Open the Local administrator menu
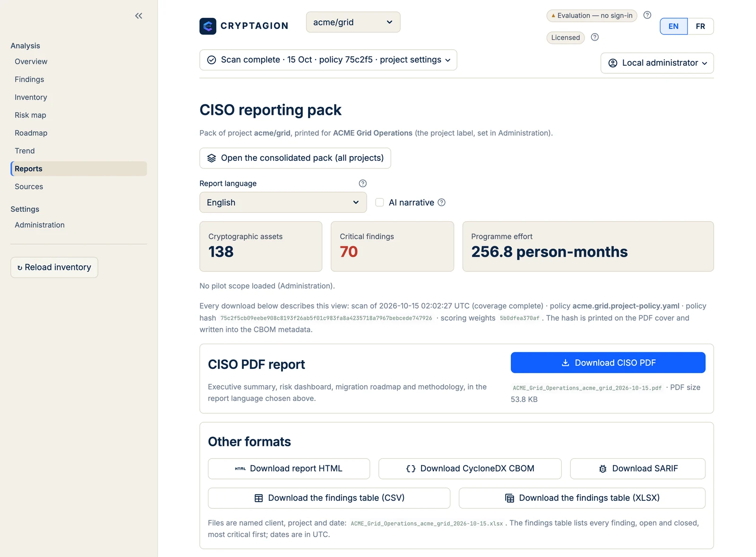Screen dimensions: 756x557 (x=657, y=63)
